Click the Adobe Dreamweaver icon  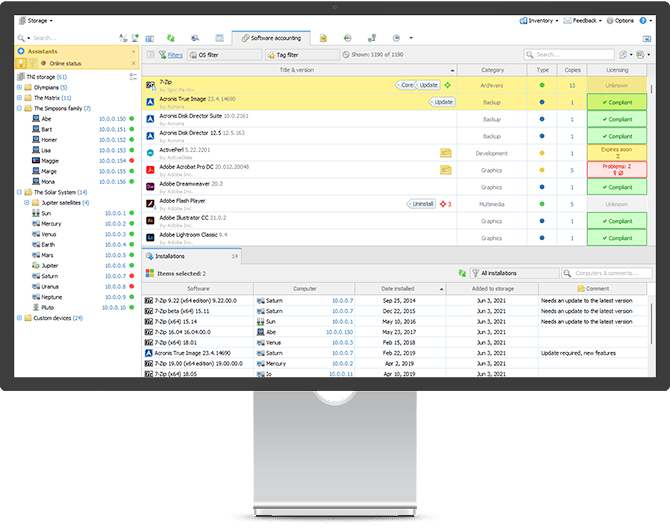(x=150, y=186)
